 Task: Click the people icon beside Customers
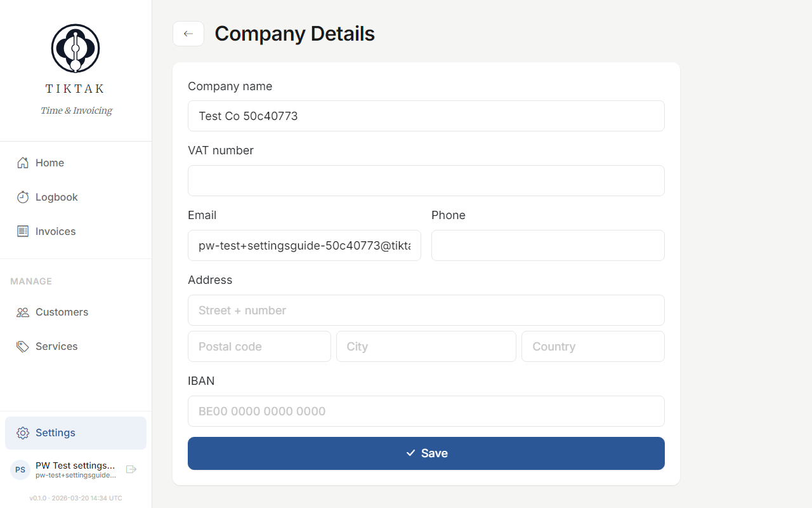22,312
